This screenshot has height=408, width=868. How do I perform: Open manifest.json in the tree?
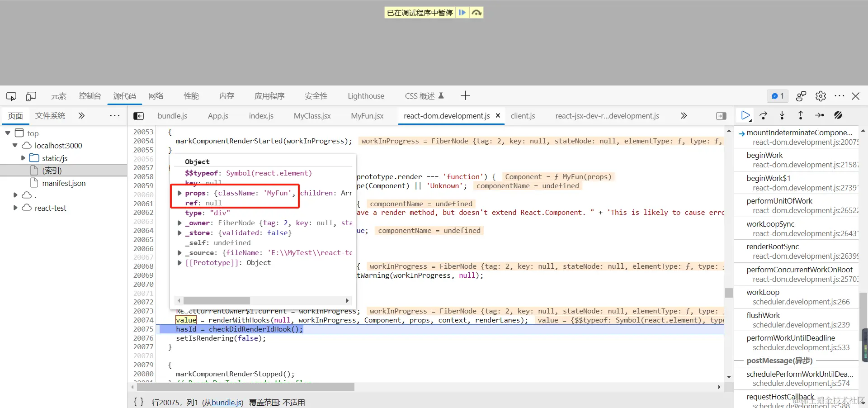click(x=63, y=183)
